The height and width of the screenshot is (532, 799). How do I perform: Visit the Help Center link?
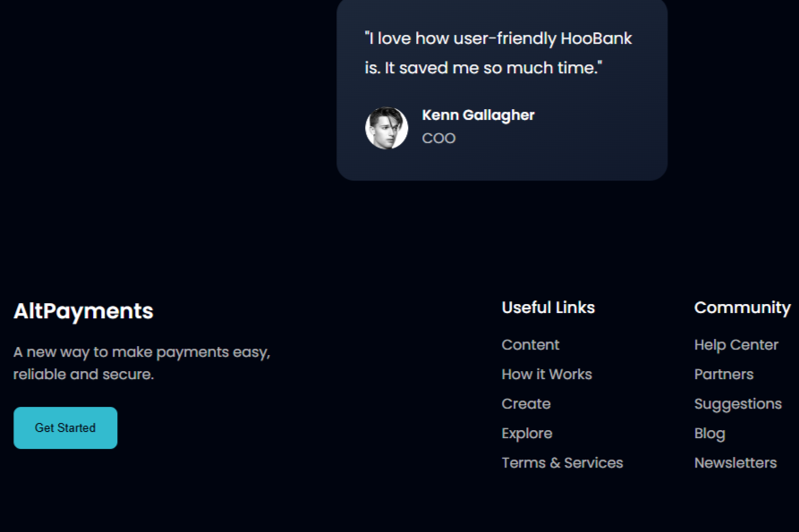[x=736, y=344]
